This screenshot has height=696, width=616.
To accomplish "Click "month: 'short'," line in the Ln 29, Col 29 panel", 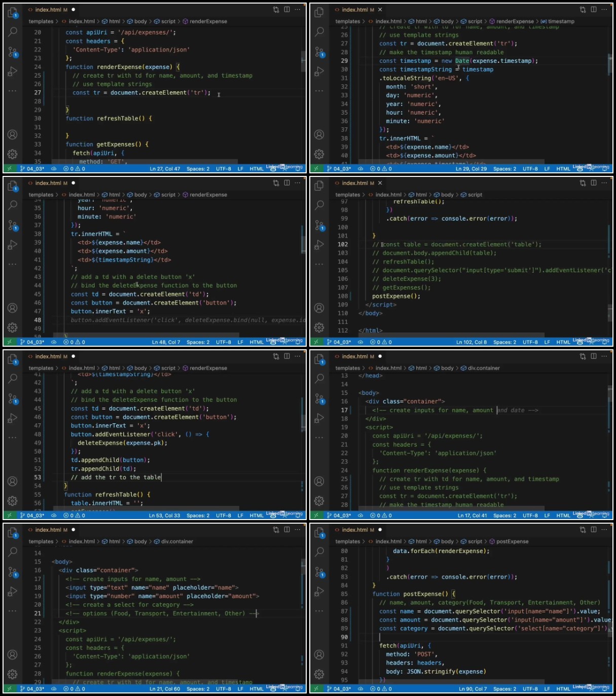I will [412, 87].
